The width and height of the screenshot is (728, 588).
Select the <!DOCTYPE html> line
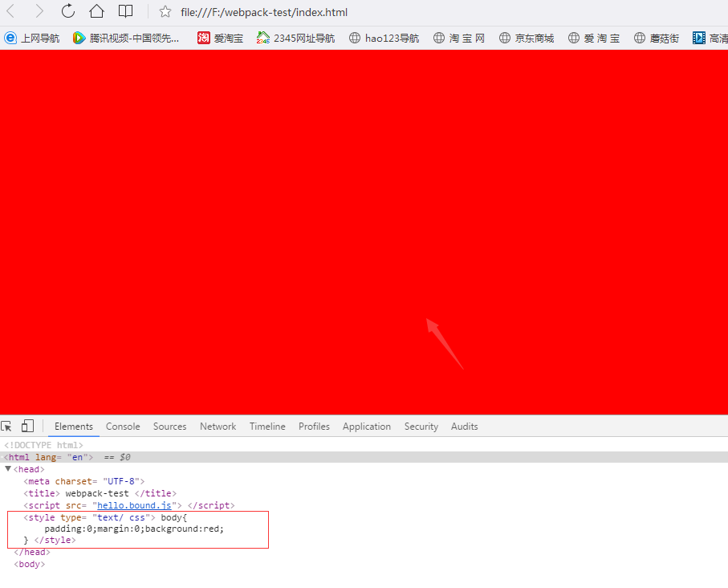pyautogui.click(x=43, y=445)
